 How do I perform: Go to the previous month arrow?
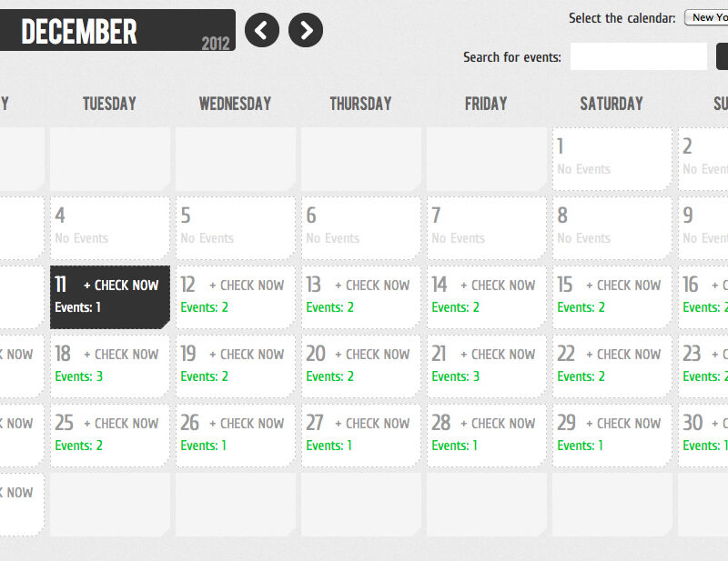click(262, 31)
